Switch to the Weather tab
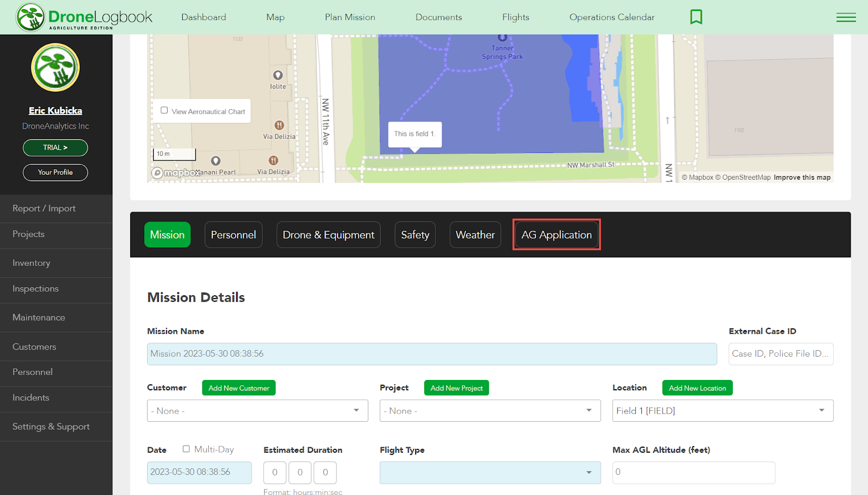The image size is (868, 495). [x=475, y=234]
